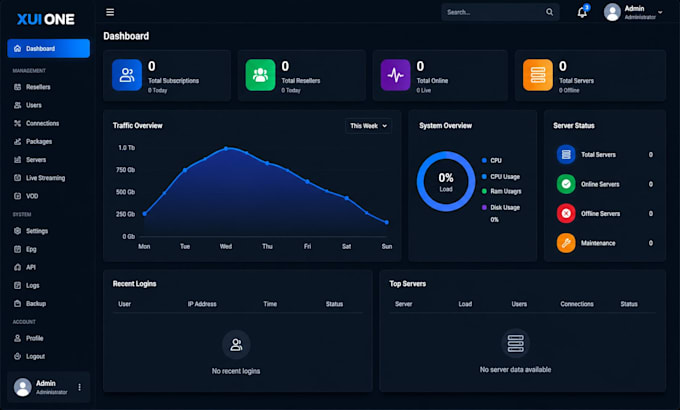Open the hamburger sidebar toggle menu
The image size is (680, 410).
coord(110,12)
